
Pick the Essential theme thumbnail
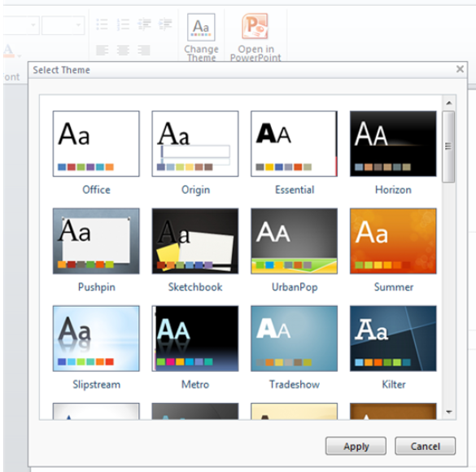(295, 143)
